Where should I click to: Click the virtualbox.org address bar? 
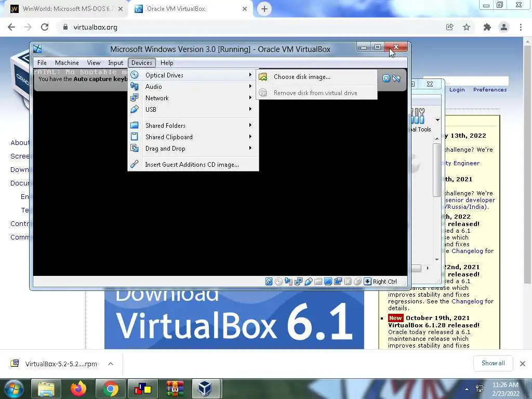point(251,27)
